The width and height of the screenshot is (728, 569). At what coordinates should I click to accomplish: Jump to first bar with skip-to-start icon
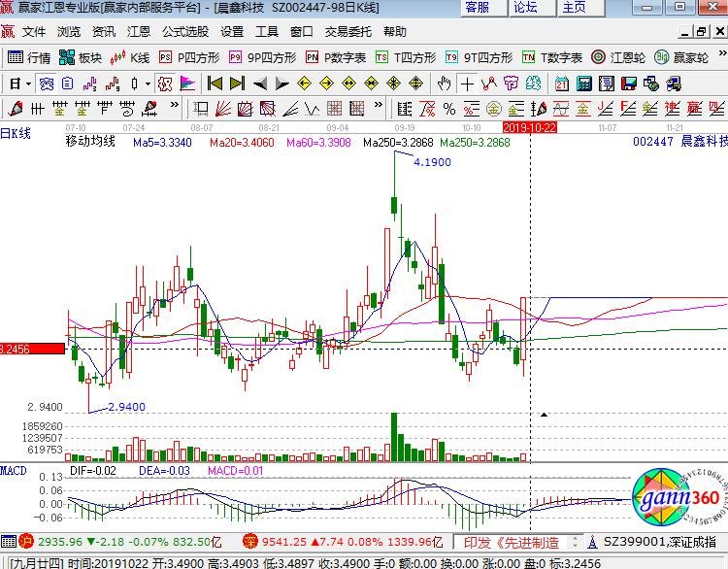pos(215,84)
